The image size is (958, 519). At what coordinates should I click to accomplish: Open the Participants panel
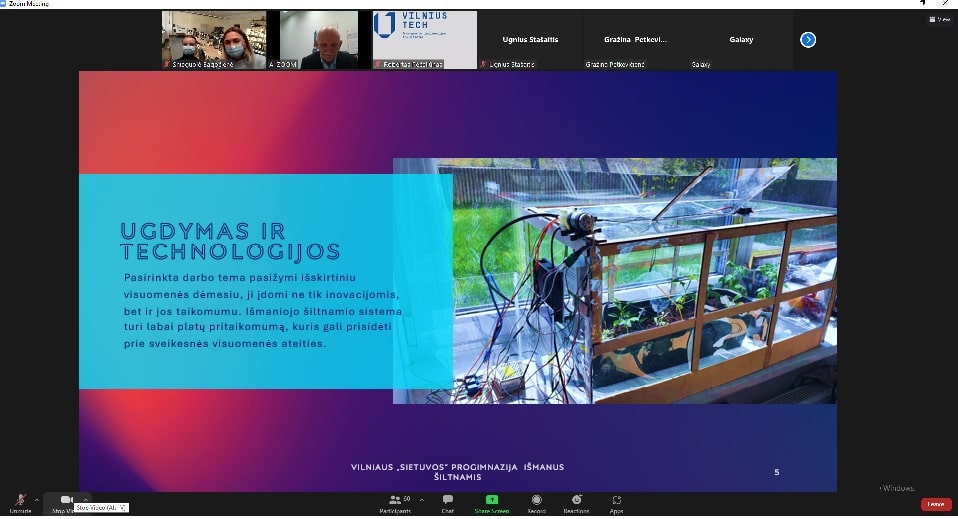[395, 503]
